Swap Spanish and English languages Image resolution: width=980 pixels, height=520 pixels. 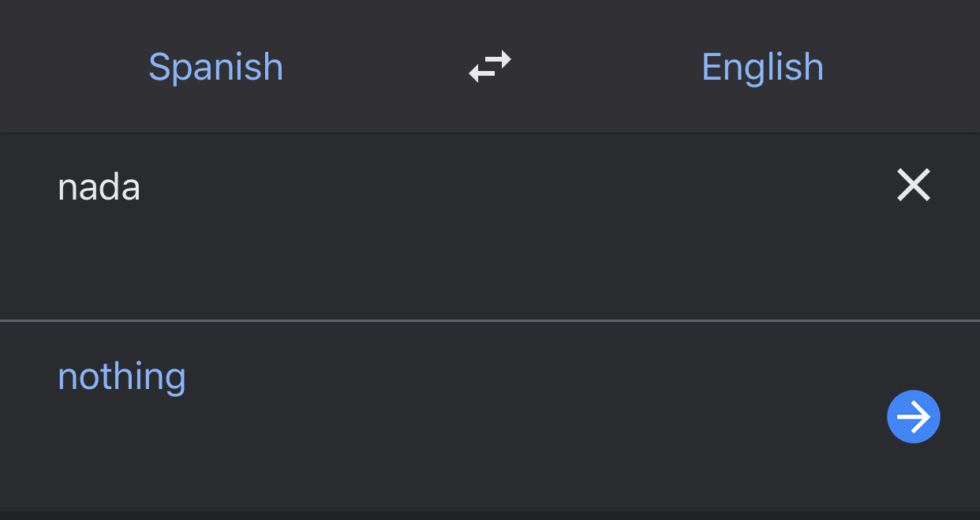490,66
